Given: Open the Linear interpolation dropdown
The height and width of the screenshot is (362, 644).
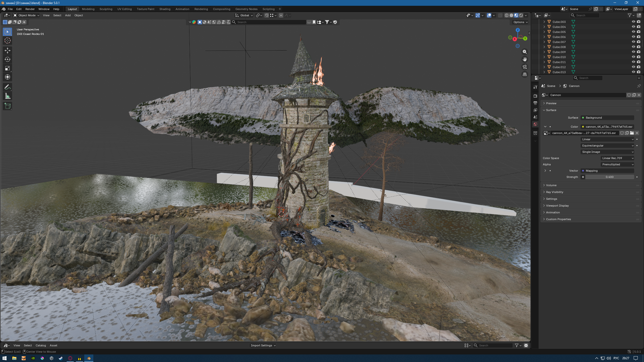Looking at the screenshot, I should tap(607, 139).
